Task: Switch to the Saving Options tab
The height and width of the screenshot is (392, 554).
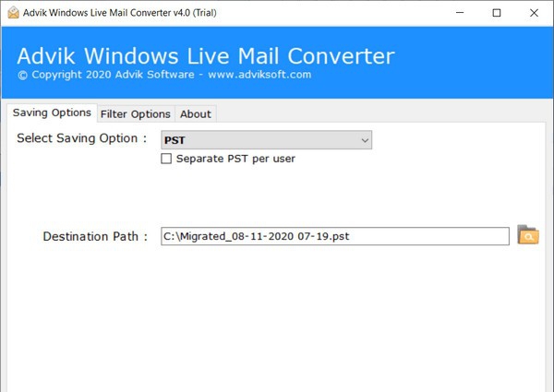Action: point(52,113)
